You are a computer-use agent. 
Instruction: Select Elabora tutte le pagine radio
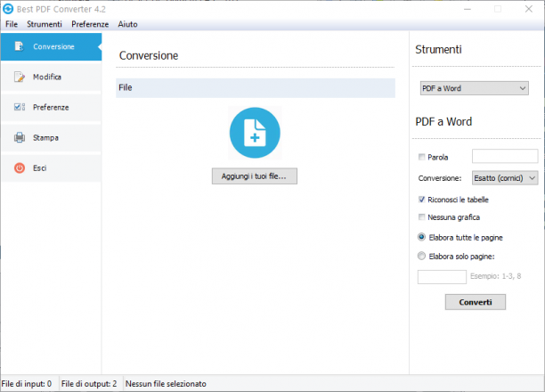pyautogui.click(x=421, y=237)
